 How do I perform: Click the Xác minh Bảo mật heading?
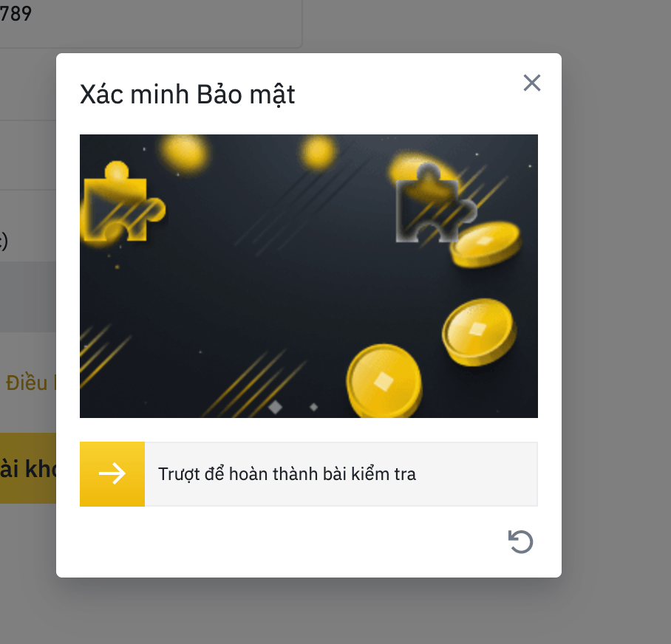tap(188, 95)
